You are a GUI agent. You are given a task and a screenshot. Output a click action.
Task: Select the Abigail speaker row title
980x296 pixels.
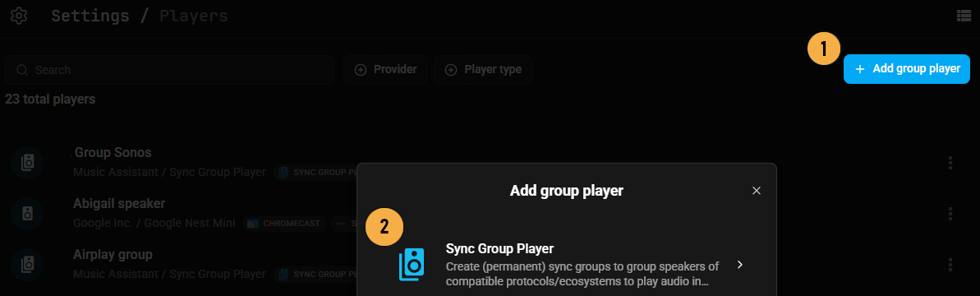[x=119, y=203]
